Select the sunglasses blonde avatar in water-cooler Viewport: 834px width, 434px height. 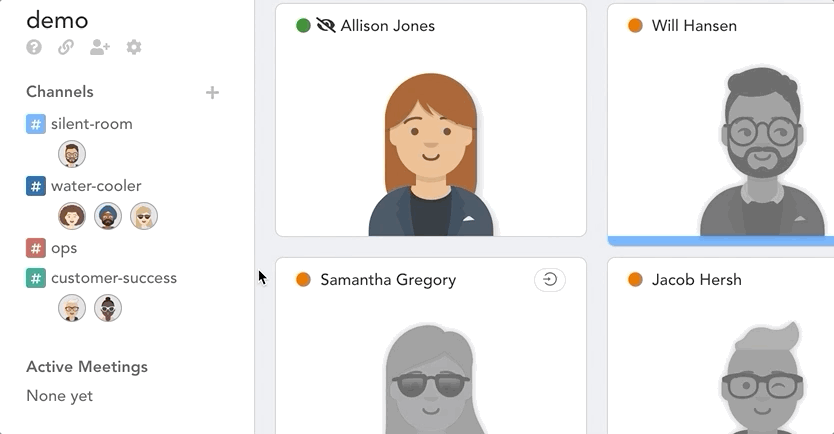(144, 216)
